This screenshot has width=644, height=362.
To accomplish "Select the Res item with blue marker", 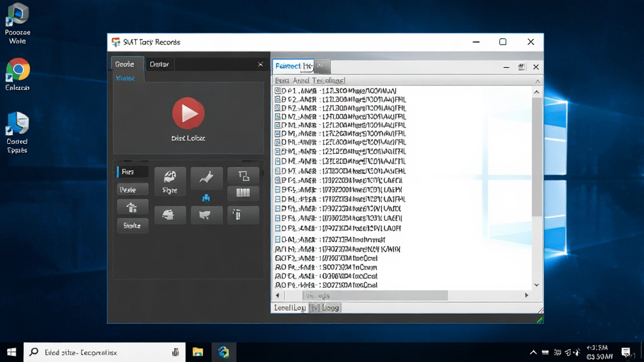I will point(132,172).
